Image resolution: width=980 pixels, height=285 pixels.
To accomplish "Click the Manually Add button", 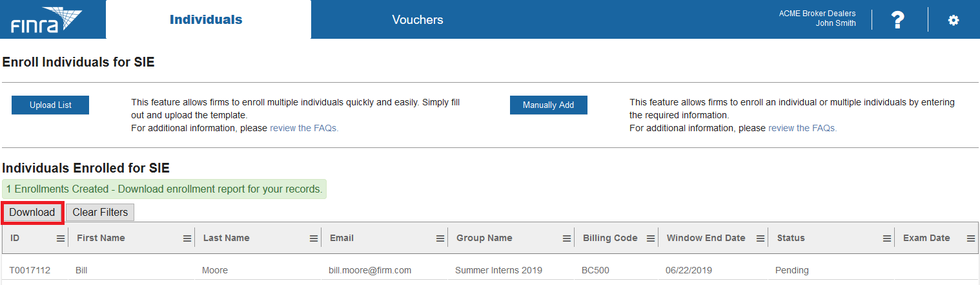I will [x=548, y=105].
